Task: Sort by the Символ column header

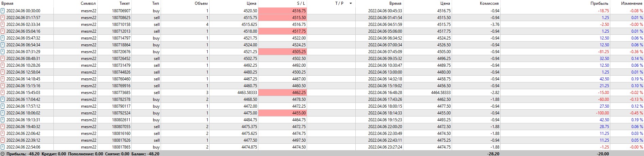Action: [88, 3]
